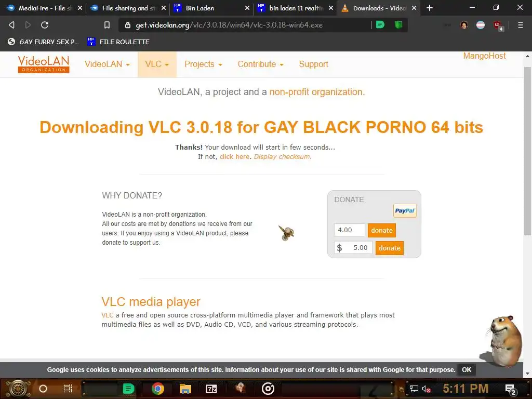This screenshot has width=532, height=399.
Task: Open the browser hamburger menu
Action: point(520,25)
